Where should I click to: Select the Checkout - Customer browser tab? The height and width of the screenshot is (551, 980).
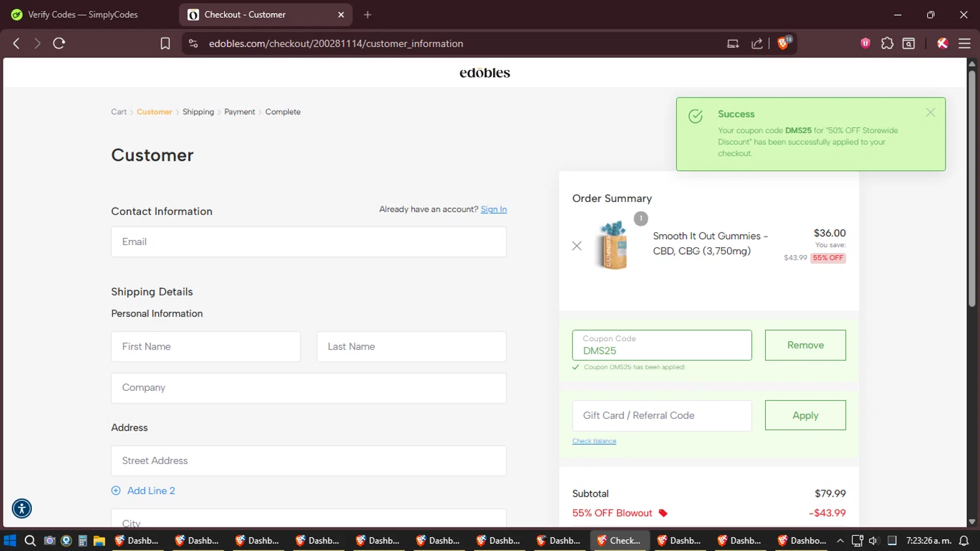point(265,14)
